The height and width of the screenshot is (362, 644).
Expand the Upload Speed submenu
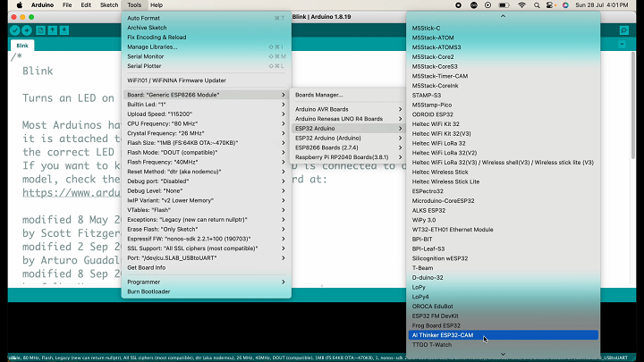pyautogui.click(x=207, y=114)
